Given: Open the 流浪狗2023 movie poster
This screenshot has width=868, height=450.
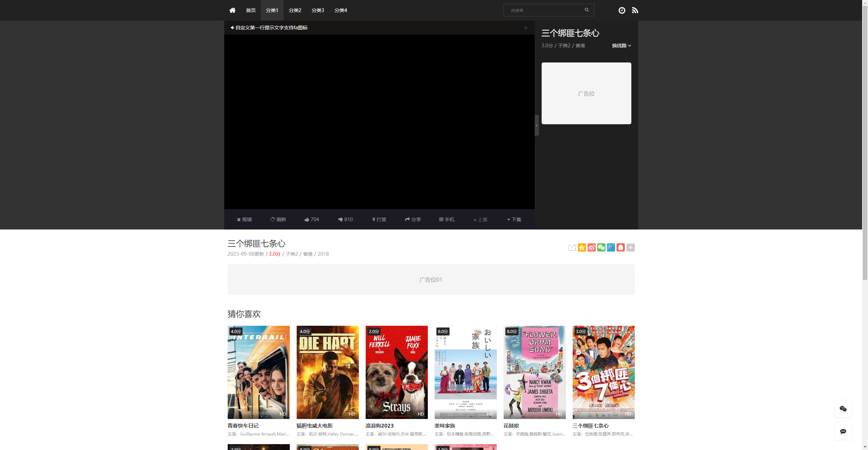Looking at the screenshot, I should click(396, 372).
